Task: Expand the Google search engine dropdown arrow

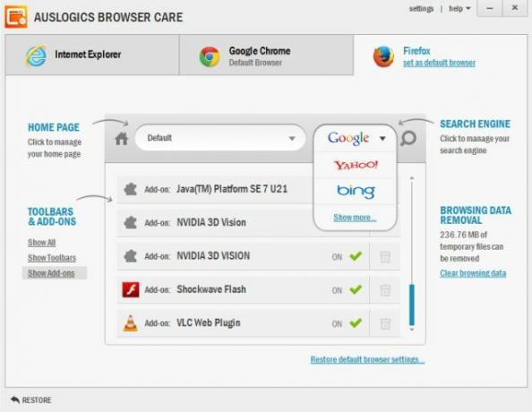Action: pyautogui.click(x=382, y=139)
